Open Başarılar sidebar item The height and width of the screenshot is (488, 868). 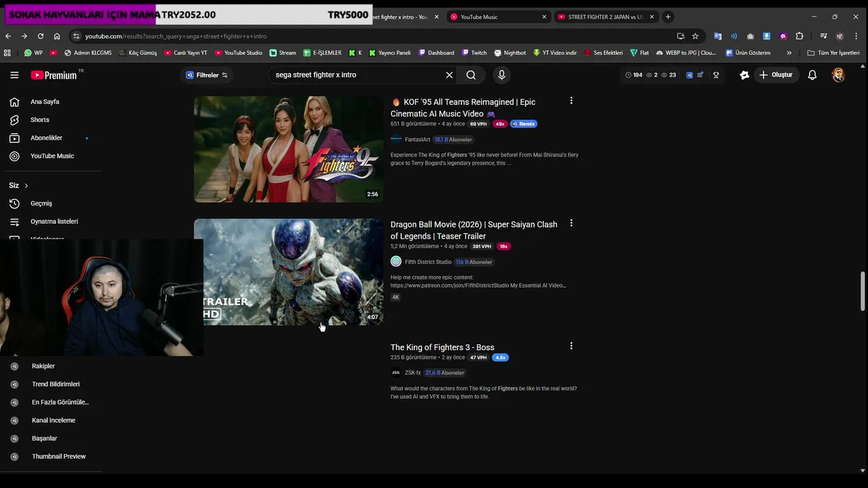pos(44,439)
